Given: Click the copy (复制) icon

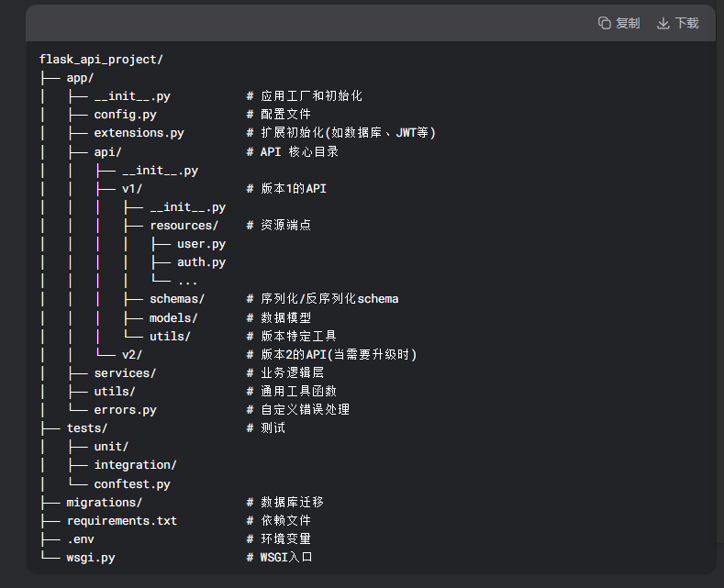Looking at the screenshot, I should pos(605,23).
